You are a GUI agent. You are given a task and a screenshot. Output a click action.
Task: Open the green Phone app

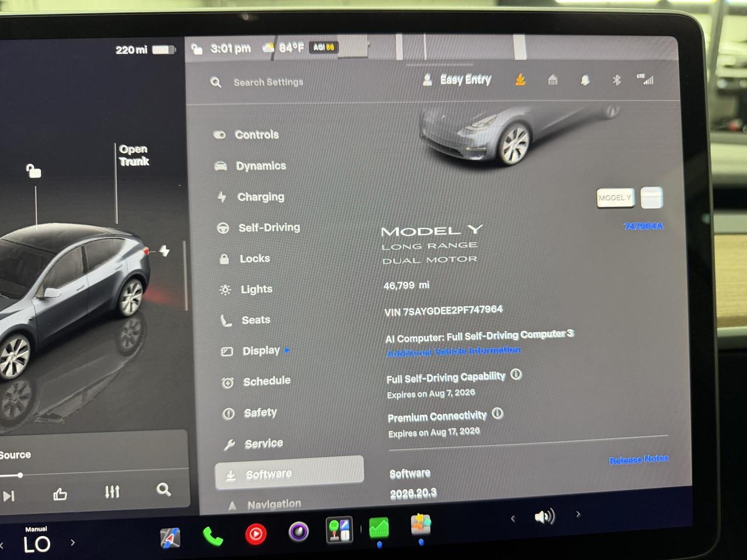pos(212,536)
